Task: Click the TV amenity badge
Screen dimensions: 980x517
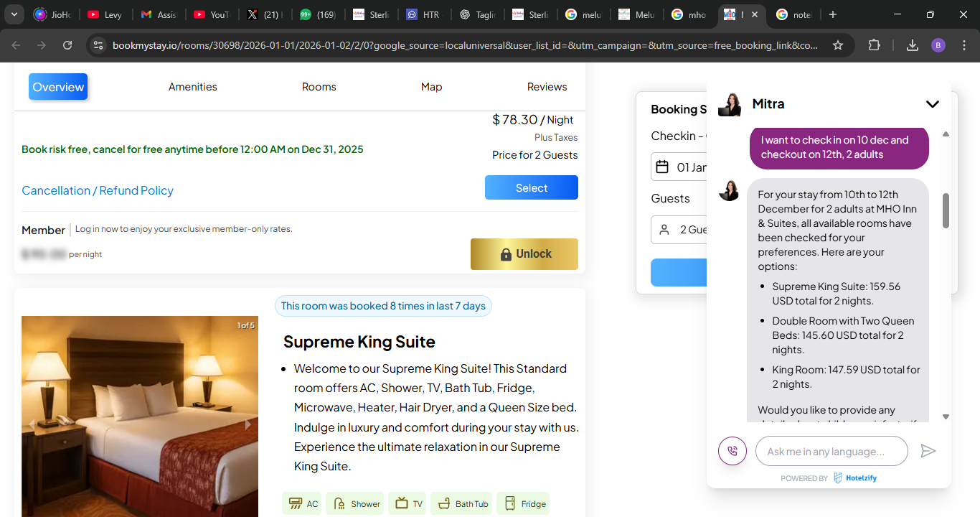Action: click(407, 503)
